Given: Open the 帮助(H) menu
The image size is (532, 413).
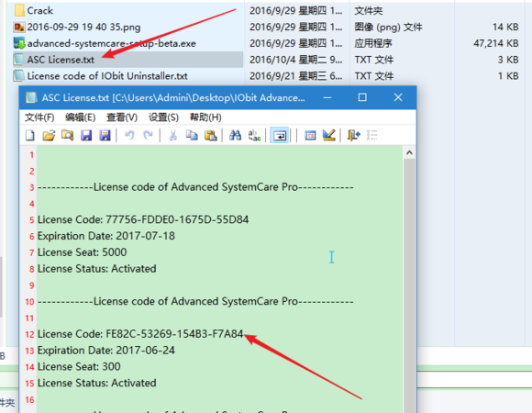Looking at the screenshot, I should click(x=205, y=117).
